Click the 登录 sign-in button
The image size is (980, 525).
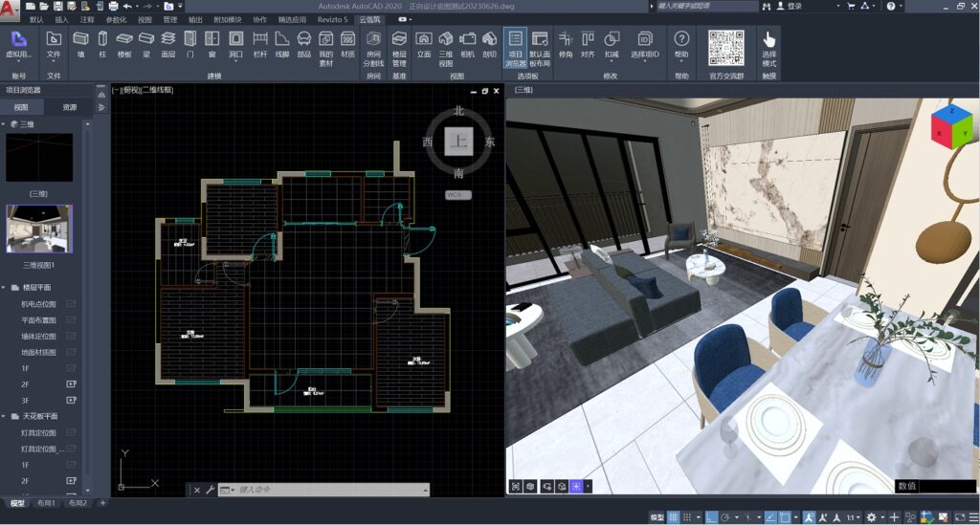tap(791, 6)
